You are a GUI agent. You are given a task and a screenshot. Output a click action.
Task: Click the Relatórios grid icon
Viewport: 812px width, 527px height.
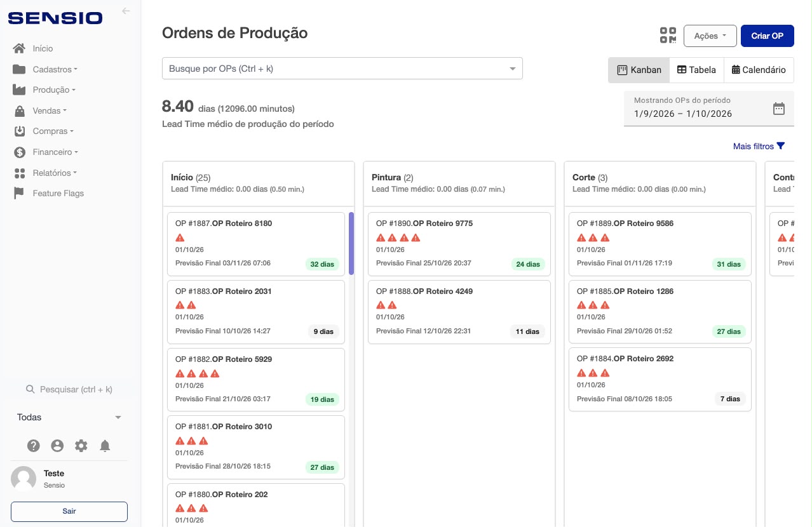20,173
